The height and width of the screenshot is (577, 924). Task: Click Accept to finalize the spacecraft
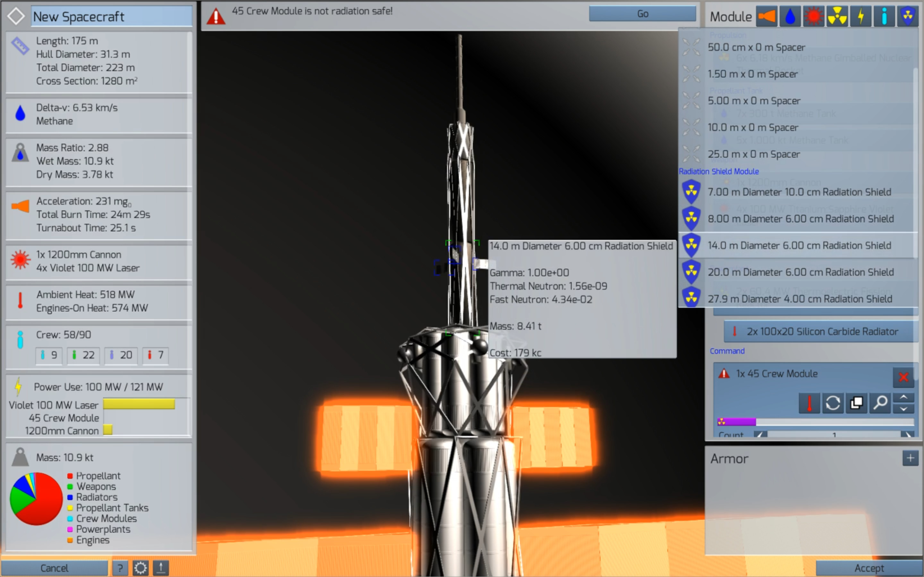pyautogui.click(x=871, y=567)
